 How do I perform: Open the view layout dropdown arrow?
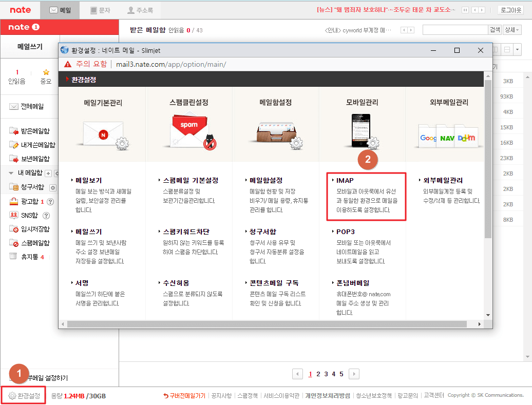click(517, 49)
